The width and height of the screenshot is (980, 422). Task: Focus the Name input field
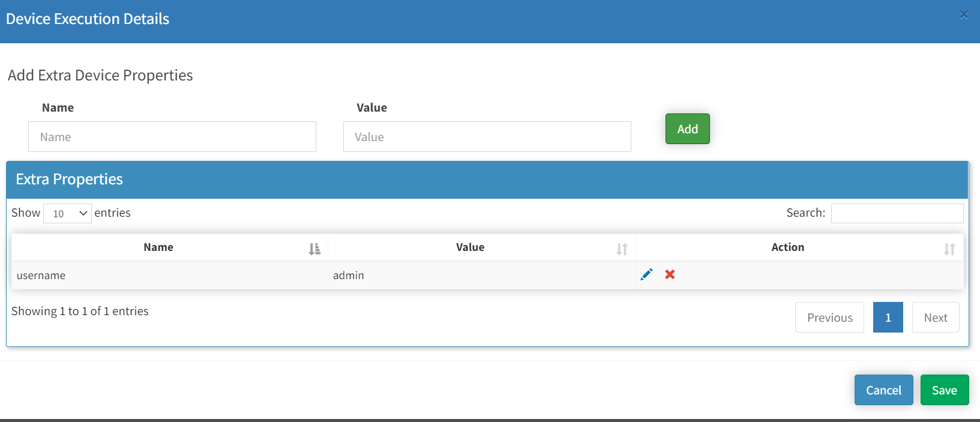pos(172,137)
